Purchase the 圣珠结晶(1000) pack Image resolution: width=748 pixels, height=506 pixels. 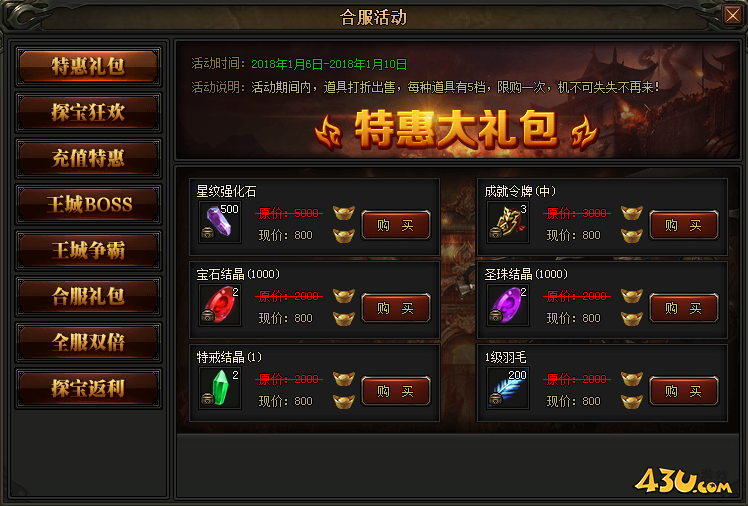tap(684, 308)
